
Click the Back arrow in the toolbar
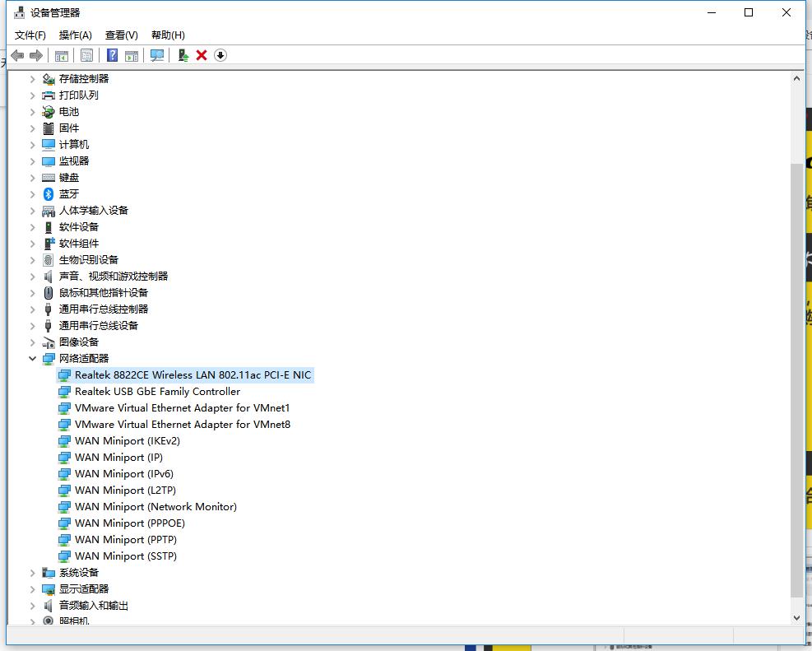coord(17,55)
